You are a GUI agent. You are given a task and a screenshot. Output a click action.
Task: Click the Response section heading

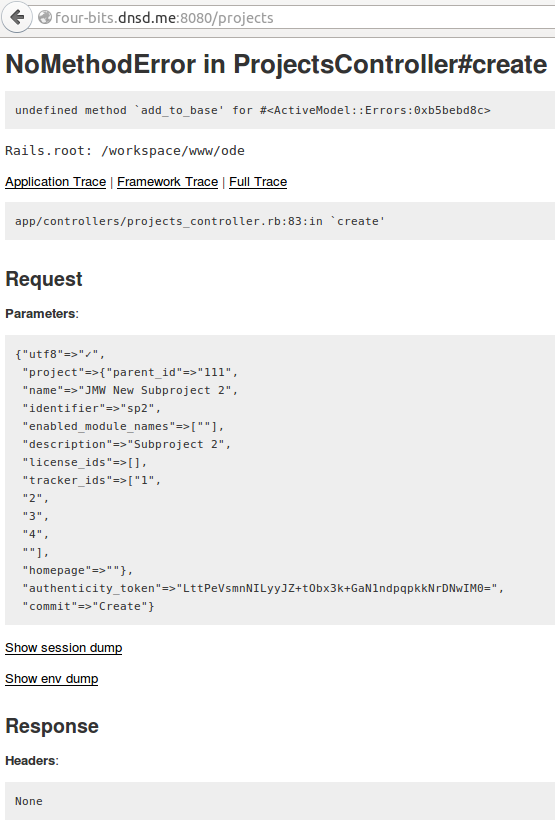coord(52,726)
